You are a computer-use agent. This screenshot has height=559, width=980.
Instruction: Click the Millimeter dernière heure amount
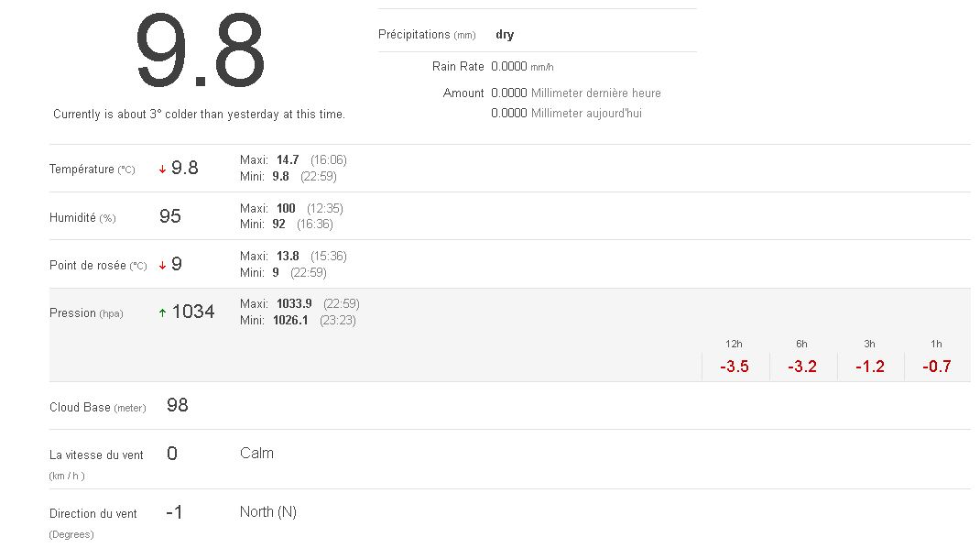pyautogui.click(x=575, y=93)
